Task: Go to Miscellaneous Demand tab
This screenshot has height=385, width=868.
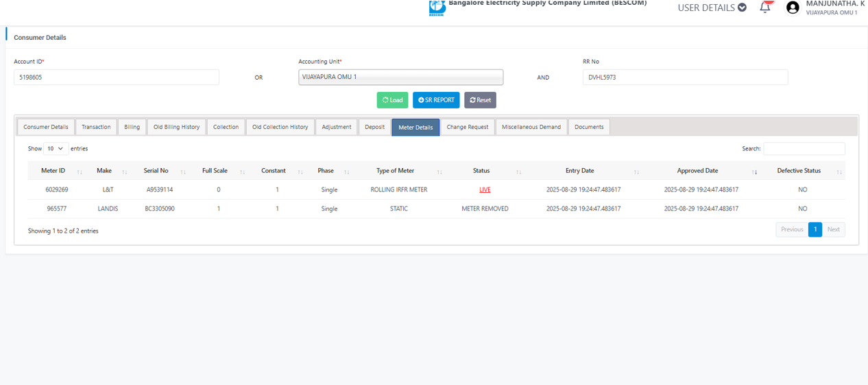Action: pyautogui.click(x=531, y=127)
